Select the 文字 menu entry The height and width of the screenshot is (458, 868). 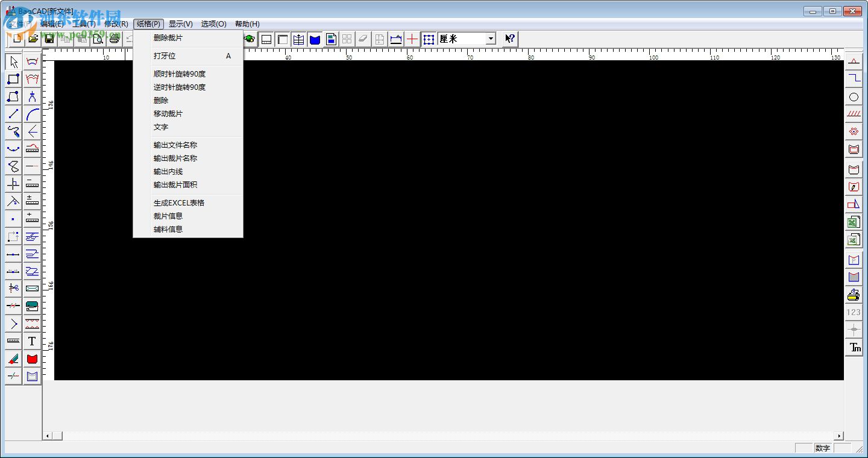pos(188,127)
